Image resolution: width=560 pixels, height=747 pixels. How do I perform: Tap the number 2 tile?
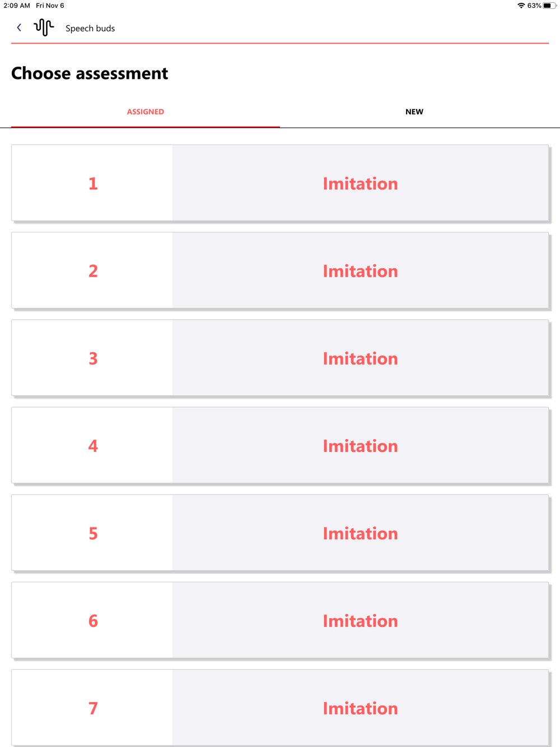pyautogui.click(x=93, y=271)
